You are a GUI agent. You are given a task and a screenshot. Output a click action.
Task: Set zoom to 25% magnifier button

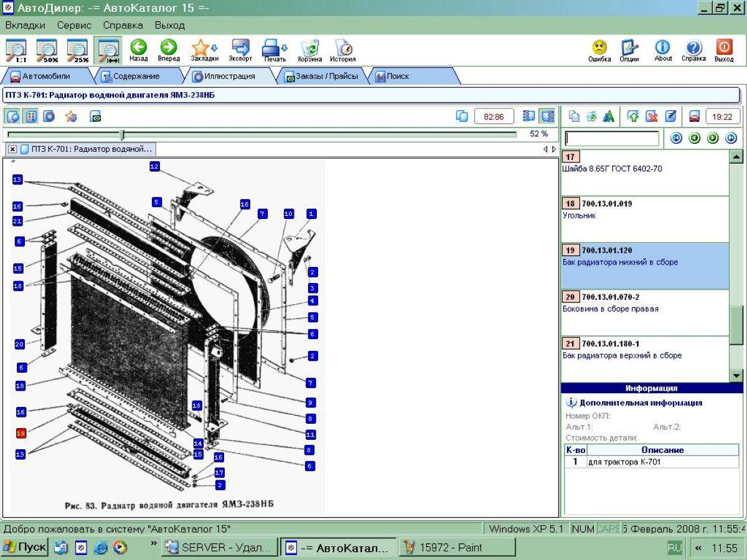pyautogui.click(x=77, y=50)
